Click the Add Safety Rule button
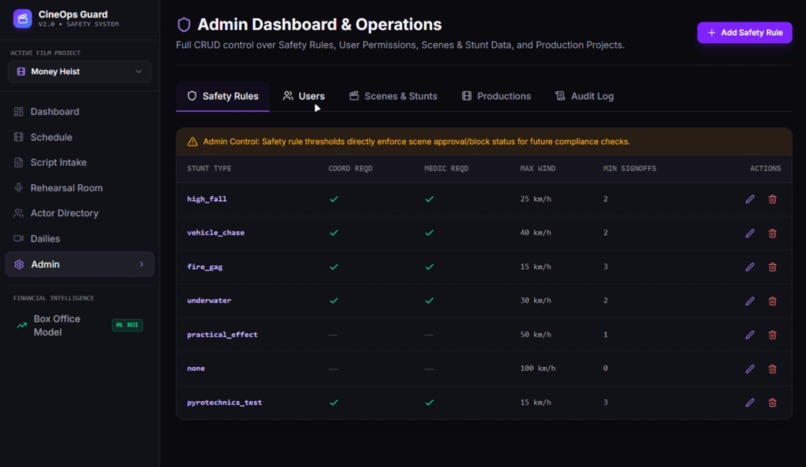This screenshot has height=467, width=806. pos(744,32)
